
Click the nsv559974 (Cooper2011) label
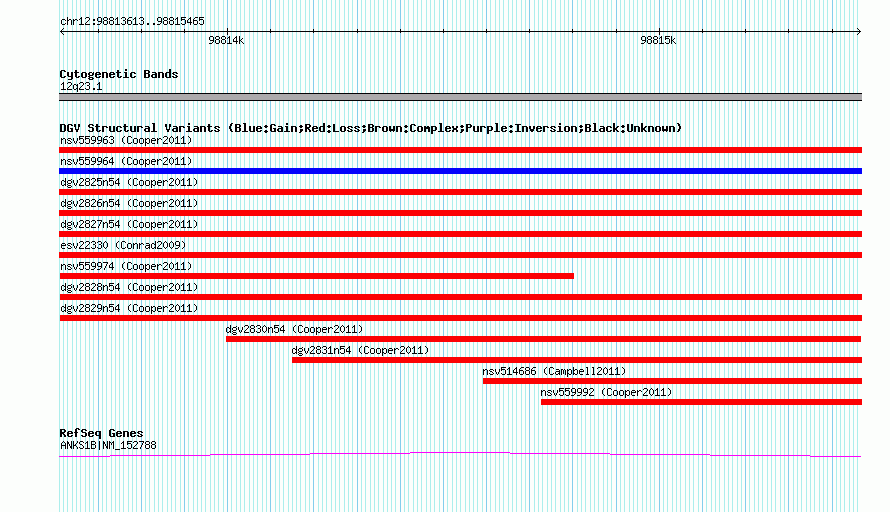coord(126,266)
